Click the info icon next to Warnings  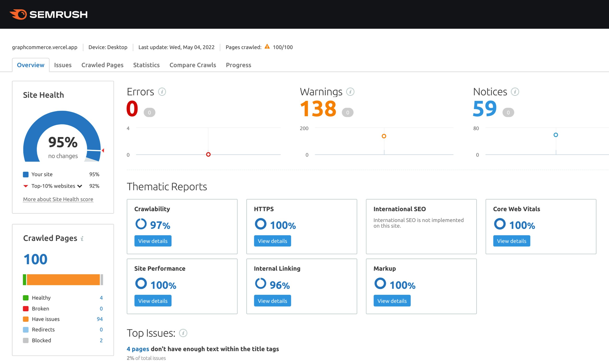point(350,92)
